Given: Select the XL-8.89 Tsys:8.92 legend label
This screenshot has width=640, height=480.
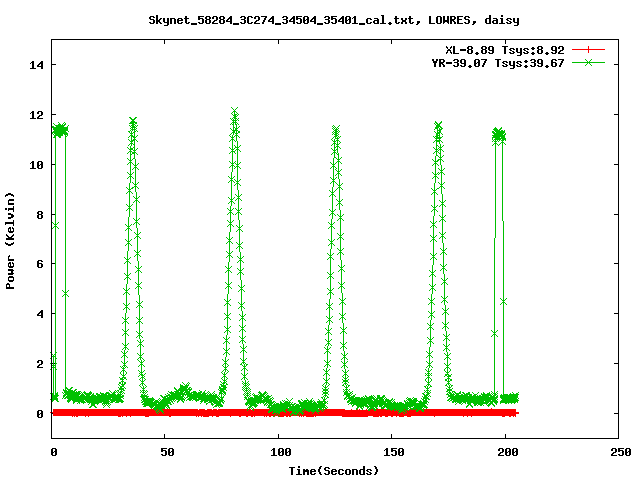Looking at the screenshot, I should pos(504,49).
